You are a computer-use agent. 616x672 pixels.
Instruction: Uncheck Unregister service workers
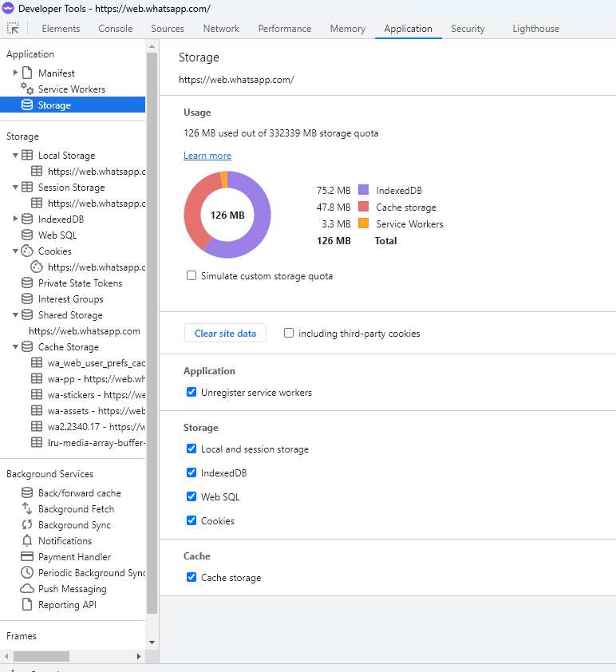[192, 392]
